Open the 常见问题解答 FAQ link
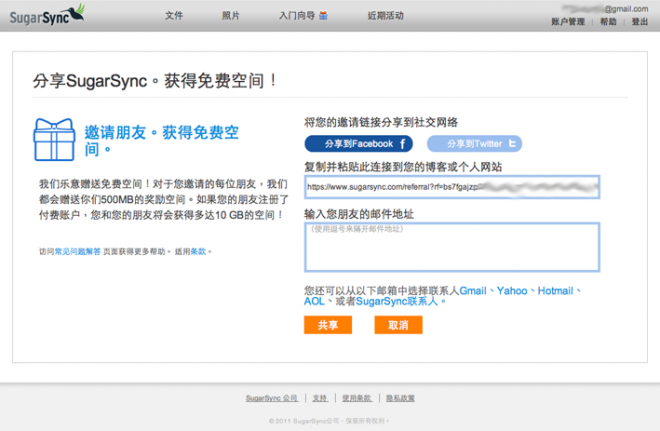Image resolution: width=660 pixels, height=431 pixels. [x=77, y=251]
